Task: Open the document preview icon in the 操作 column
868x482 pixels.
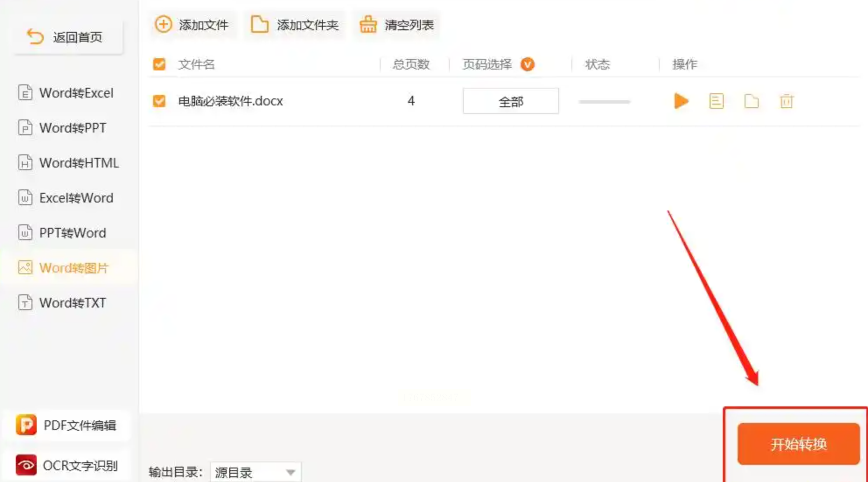Action: (716, 101)
